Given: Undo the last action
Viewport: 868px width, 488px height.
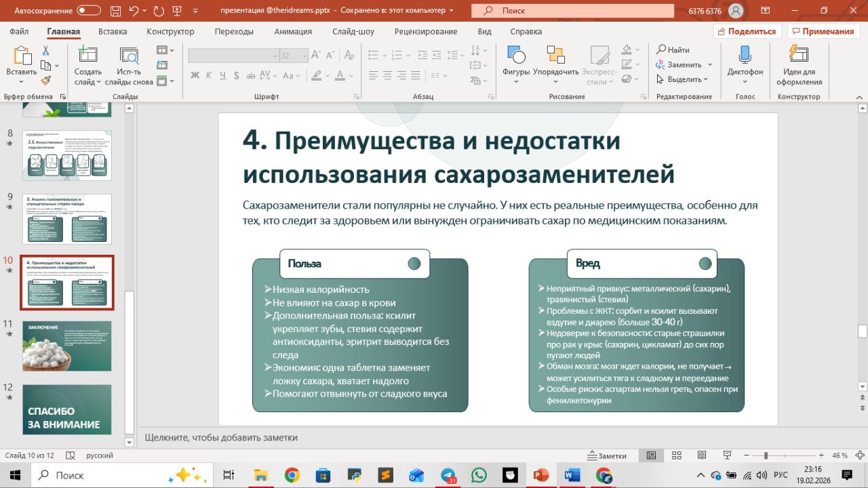Looking at the screenshot, I should tap(134, 11).
